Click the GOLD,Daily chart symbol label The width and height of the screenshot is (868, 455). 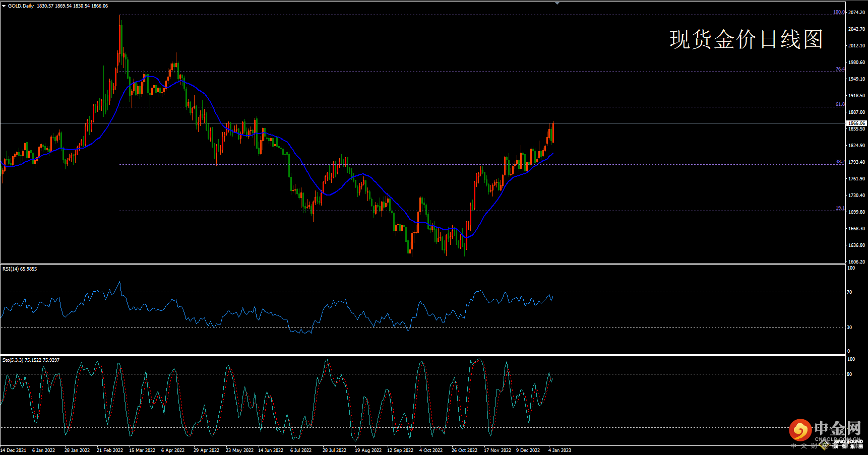click(x=21, y=6)
